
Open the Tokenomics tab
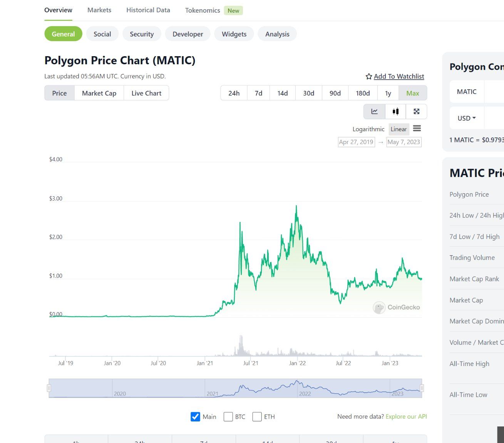pos(203,10)
